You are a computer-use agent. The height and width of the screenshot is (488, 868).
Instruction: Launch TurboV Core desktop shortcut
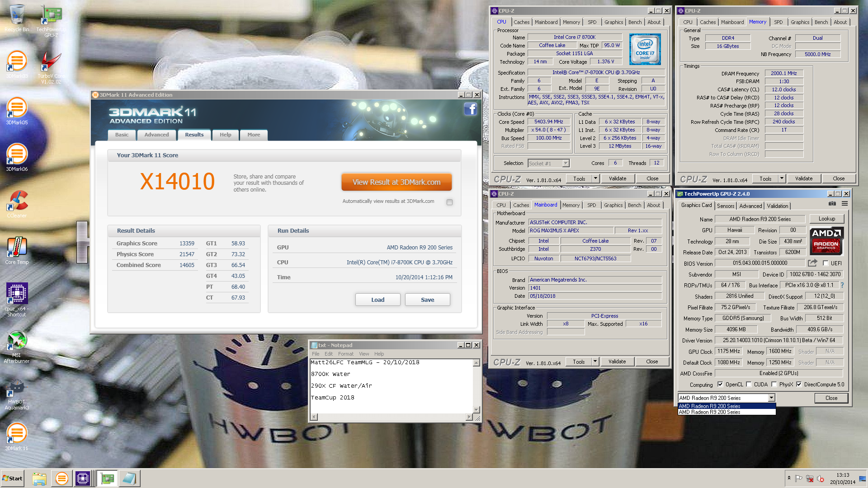51,67
